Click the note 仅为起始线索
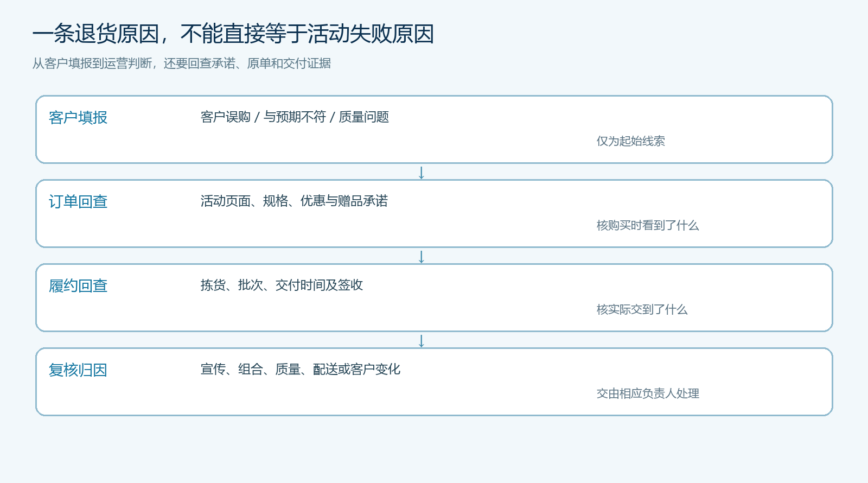The height and width of the screenshot is (483, 868). coord(631,141)
